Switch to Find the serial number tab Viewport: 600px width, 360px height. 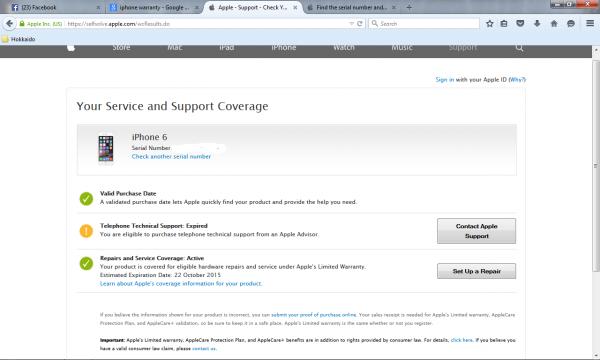(x=351, y=7)
